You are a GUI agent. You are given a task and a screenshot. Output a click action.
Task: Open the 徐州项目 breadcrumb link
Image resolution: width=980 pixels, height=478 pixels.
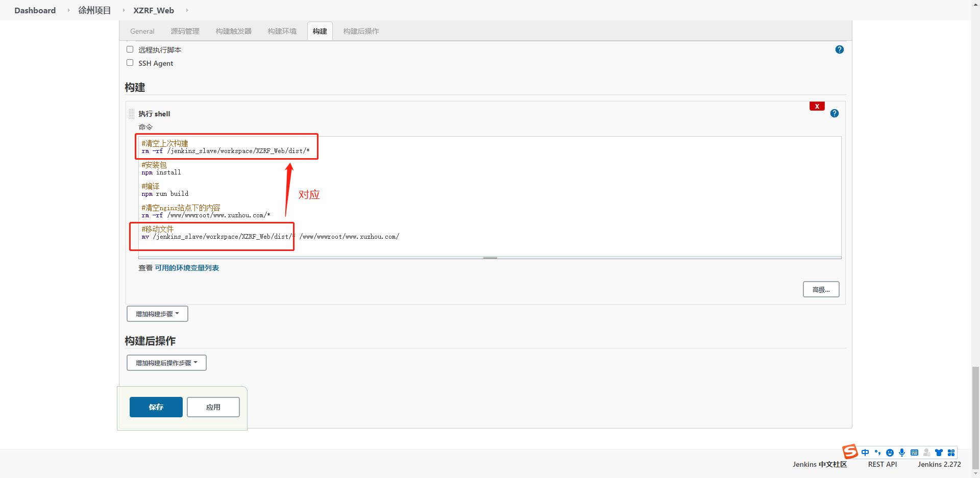point(94,10)
